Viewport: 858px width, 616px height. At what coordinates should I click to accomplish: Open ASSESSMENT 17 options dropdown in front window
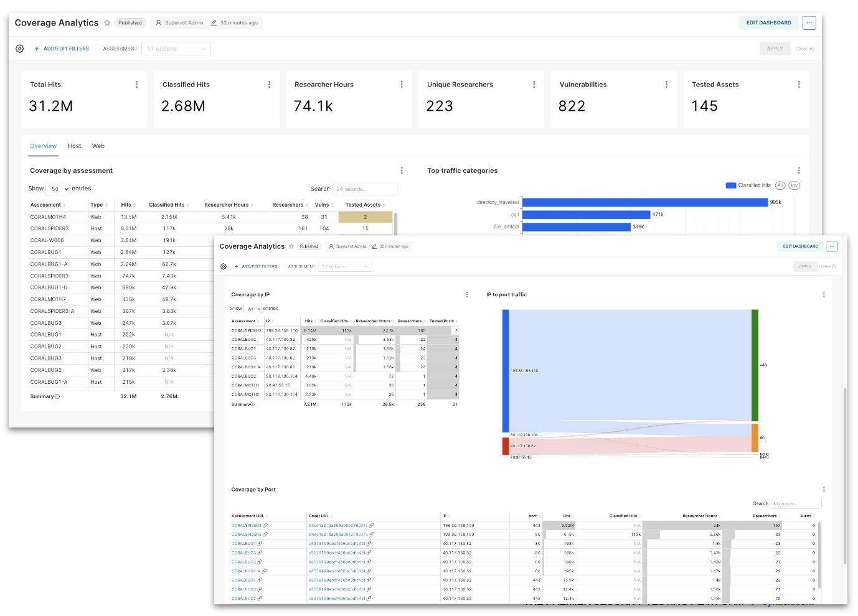[x=345, y=266]
